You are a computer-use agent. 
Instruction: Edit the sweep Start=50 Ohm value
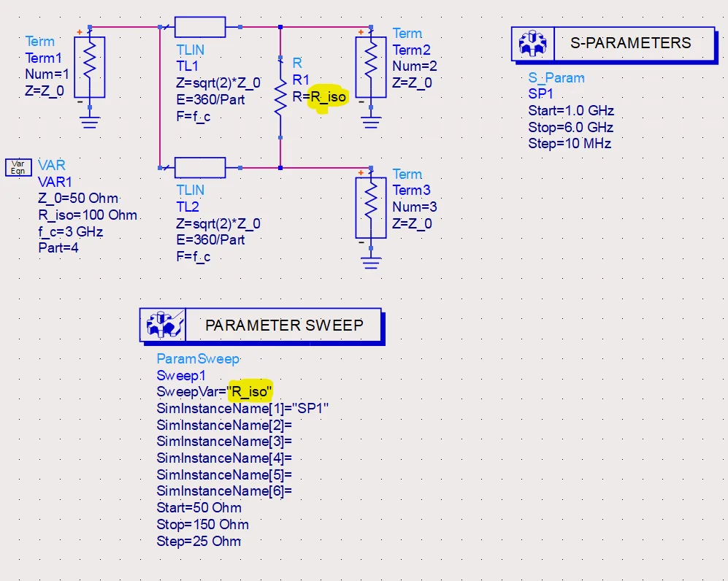tap(199, 508)
